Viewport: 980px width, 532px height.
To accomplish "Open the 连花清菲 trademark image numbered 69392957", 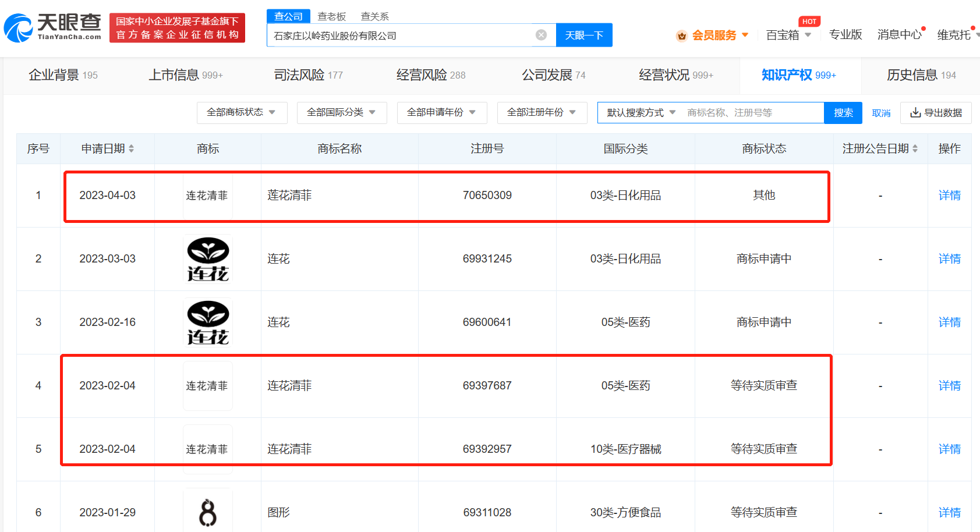I will 208,449.
